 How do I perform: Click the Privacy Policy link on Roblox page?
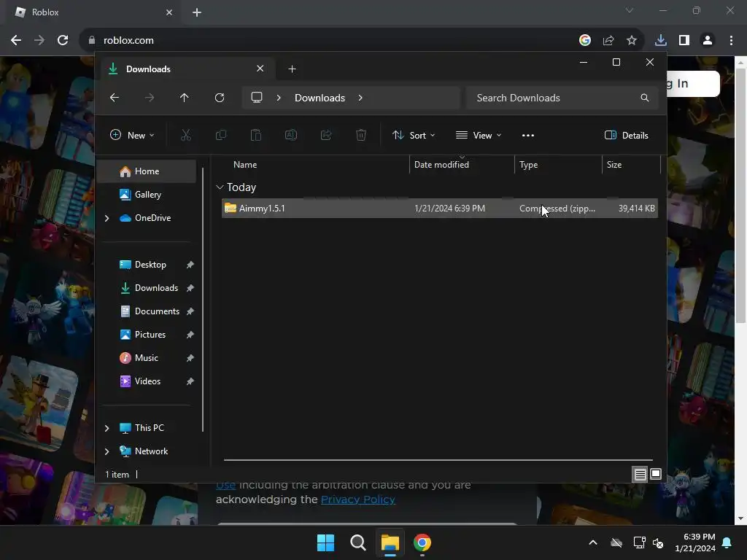click(x=357, y=499)
